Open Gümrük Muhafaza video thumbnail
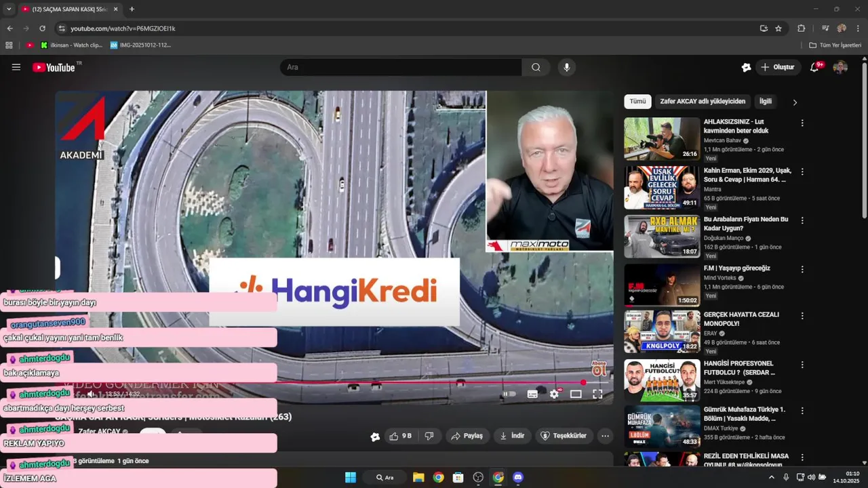 [x=662, y=426]
